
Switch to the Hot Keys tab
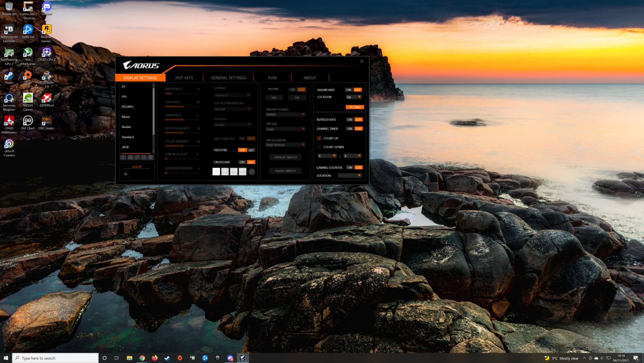184,78
